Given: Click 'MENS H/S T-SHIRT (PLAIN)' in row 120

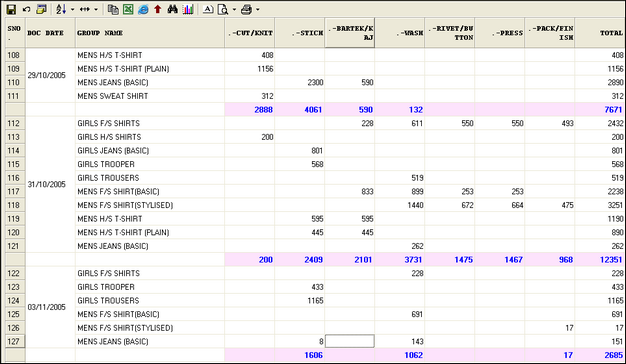Looking at the screenshot, I should pyautogui.click(x=123, y=232).
